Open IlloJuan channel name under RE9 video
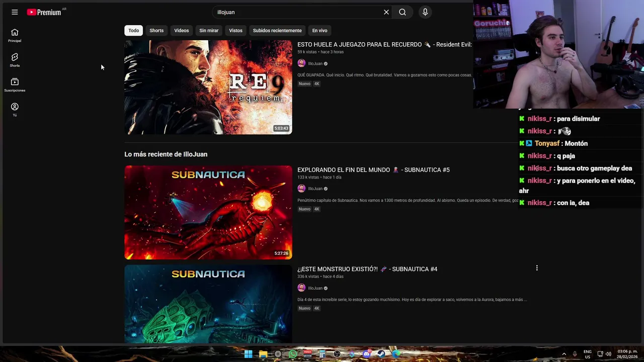Screen dimensions: 644x362 (315, 64)
